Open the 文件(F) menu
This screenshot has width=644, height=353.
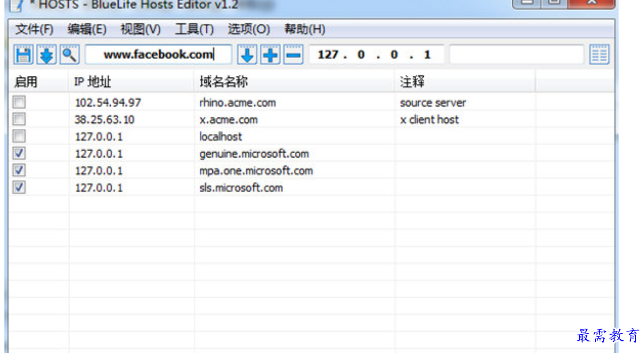tap(34, 29)
